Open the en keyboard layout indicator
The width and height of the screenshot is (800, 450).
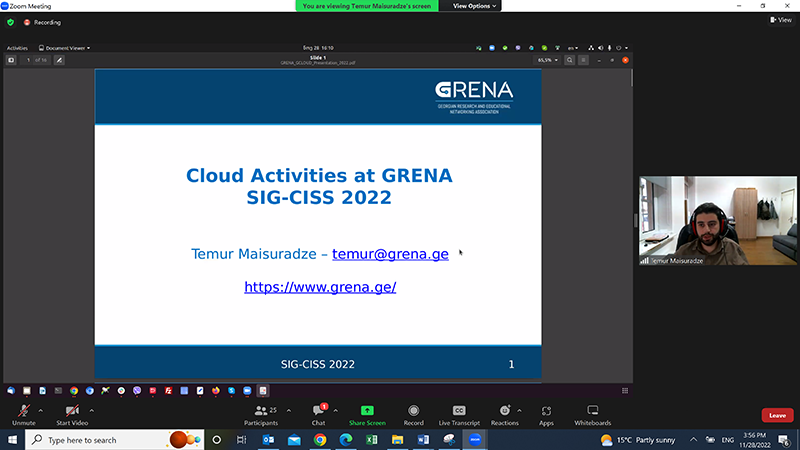coord(573,48)
